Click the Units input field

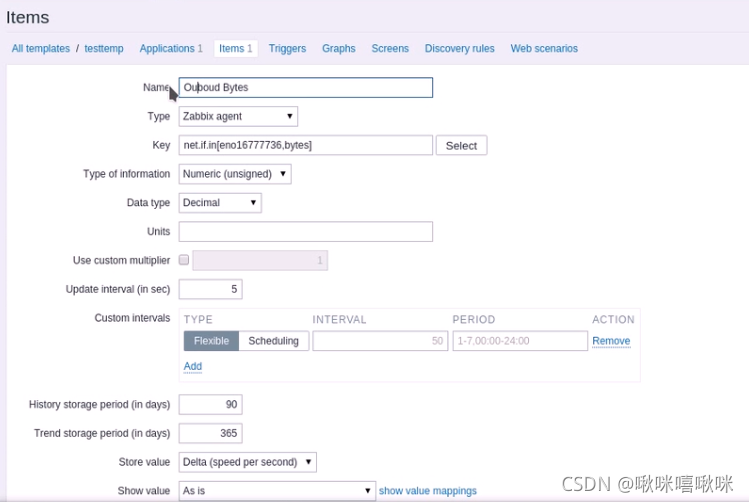click(x=306, y=232)
